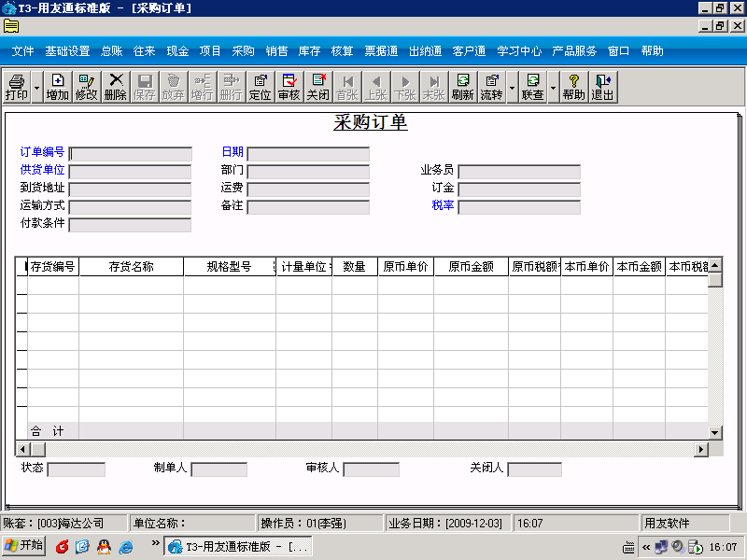Viewport: 747px width, 560px height.
Task: Click the 存货名称 column header
Action: click(x=131, y=267)
